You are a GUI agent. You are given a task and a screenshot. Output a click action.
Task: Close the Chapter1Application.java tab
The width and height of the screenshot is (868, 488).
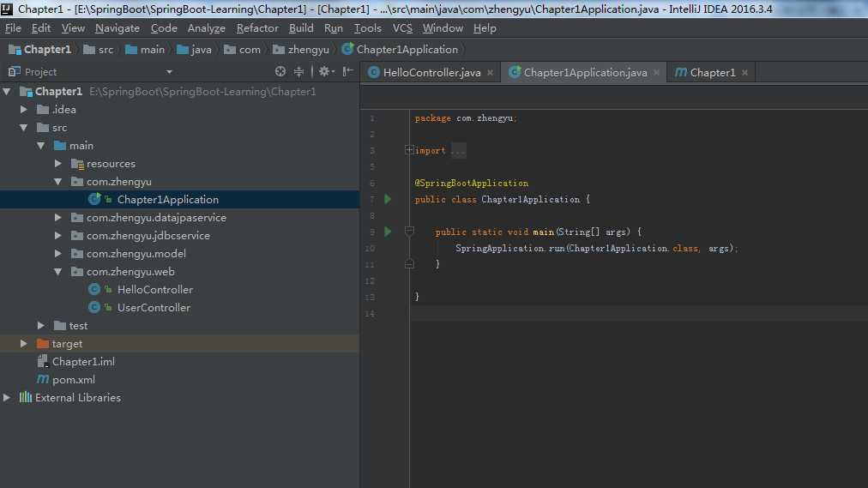coord(656,73)
